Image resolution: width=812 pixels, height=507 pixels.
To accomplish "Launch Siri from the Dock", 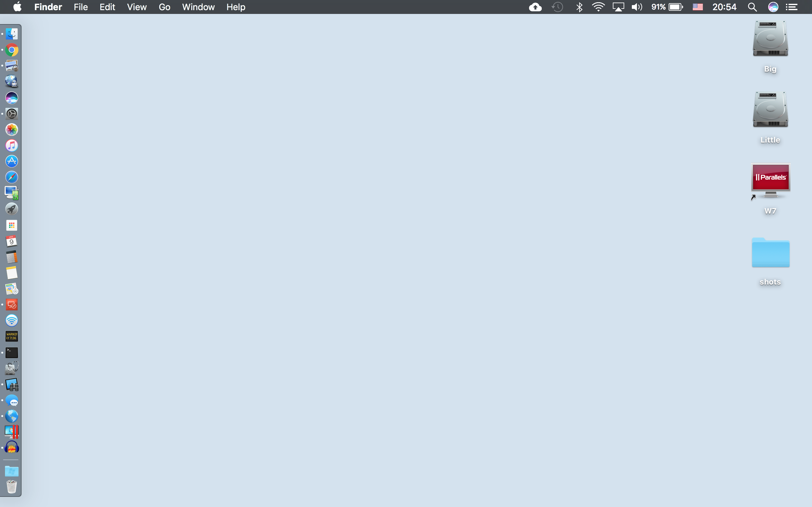I will tap(12, 98).
